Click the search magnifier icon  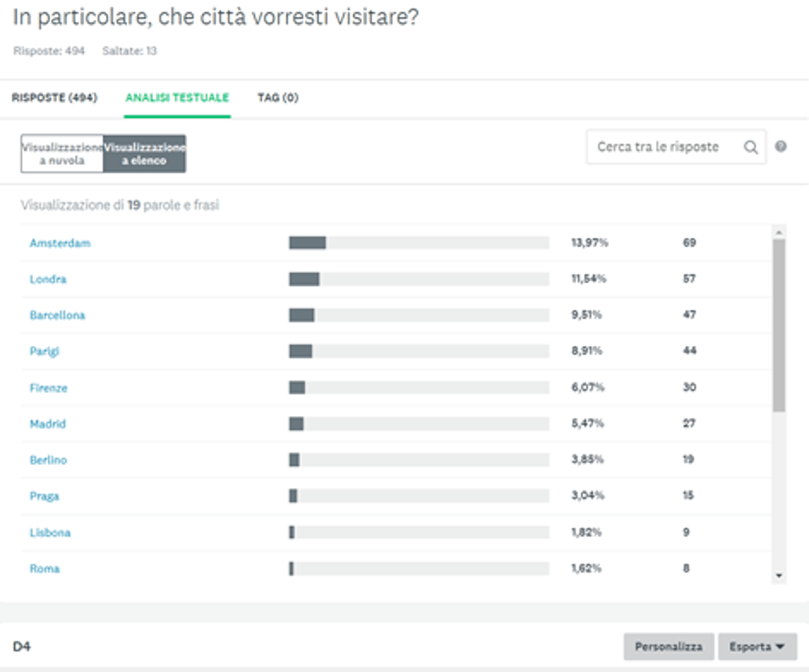click(x=750, y=148)
